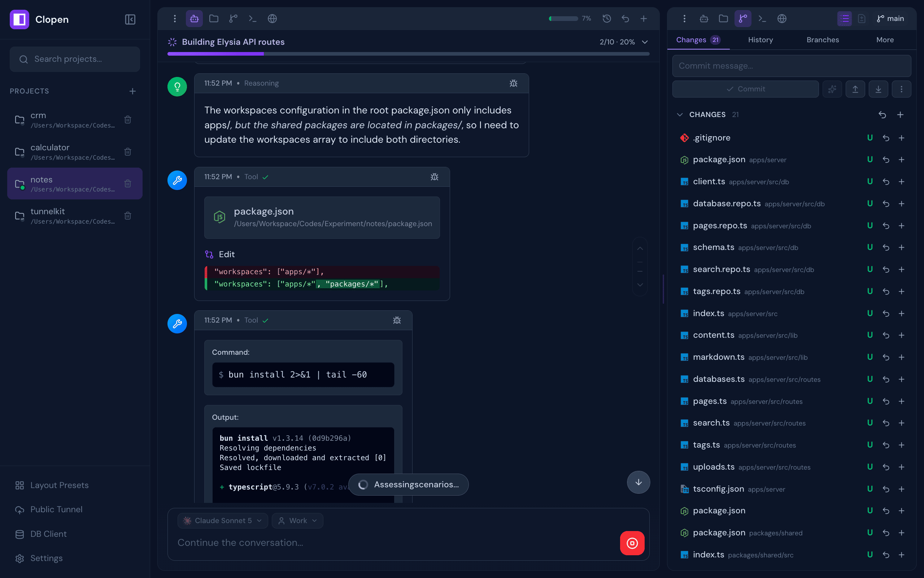The image size is (924, 578).
Task: Click the Building Elysia API routes progress bar
Action: 408,54
